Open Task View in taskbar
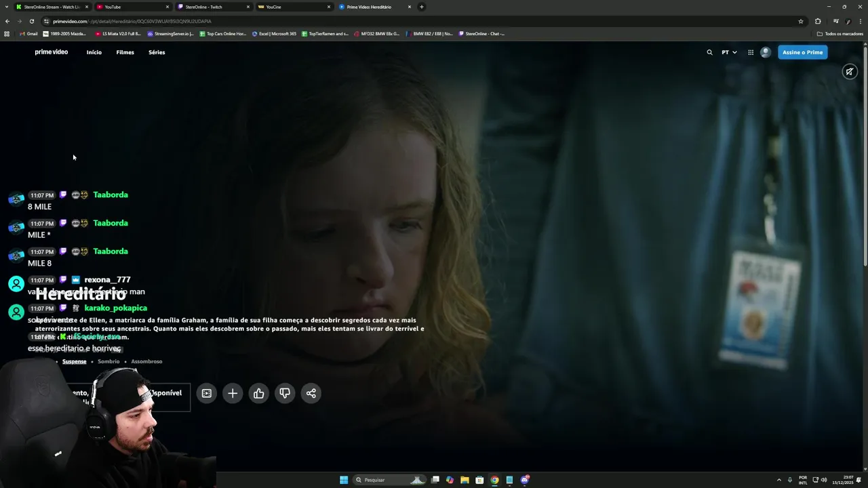868x488 pixels. coord(435,480)
